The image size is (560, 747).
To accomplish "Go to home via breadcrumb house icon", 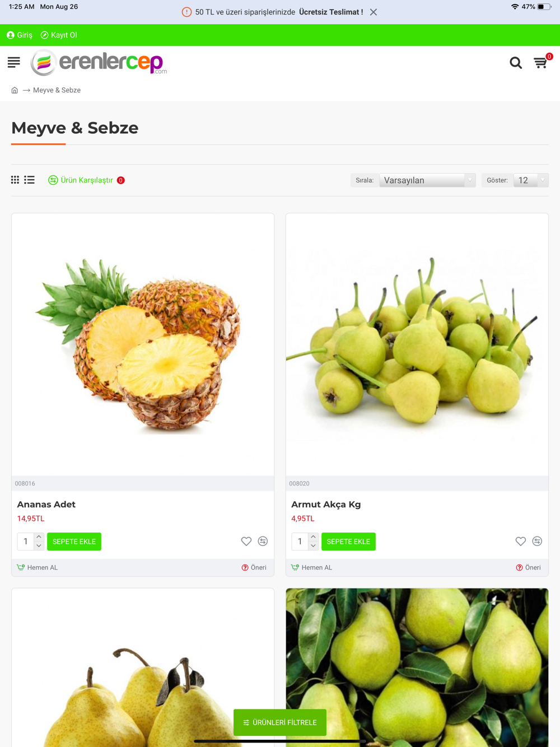I will pyautogui.click(x=15, y=90).
